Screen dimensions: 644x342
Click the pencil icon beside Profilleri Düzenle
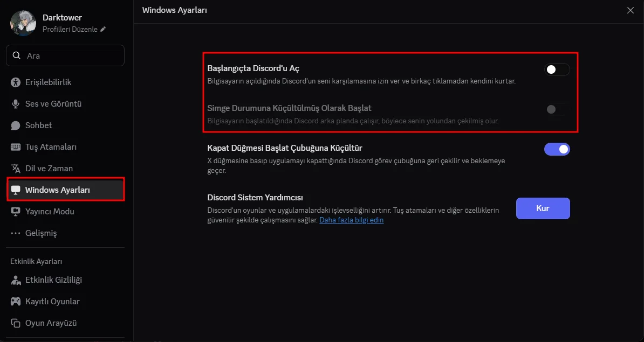[103, 29]
